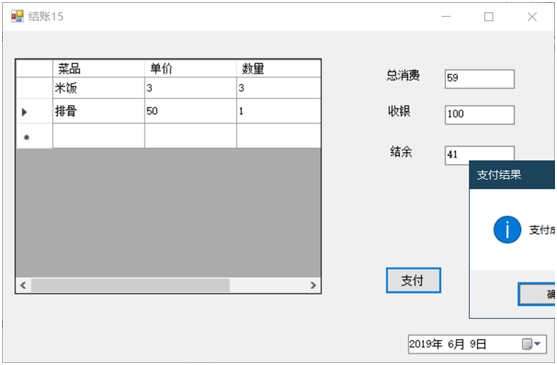Screen dimensions: 557x365
Task: Select the 排骨 cell
Action: click(x=98, y=111)
